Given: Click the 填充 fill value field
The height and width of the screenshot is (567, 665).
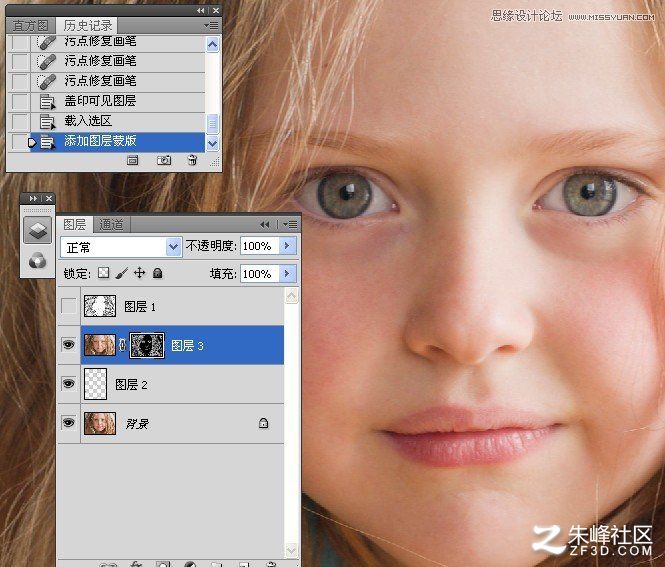Looking at the screenshot, I should pos(260,274).
